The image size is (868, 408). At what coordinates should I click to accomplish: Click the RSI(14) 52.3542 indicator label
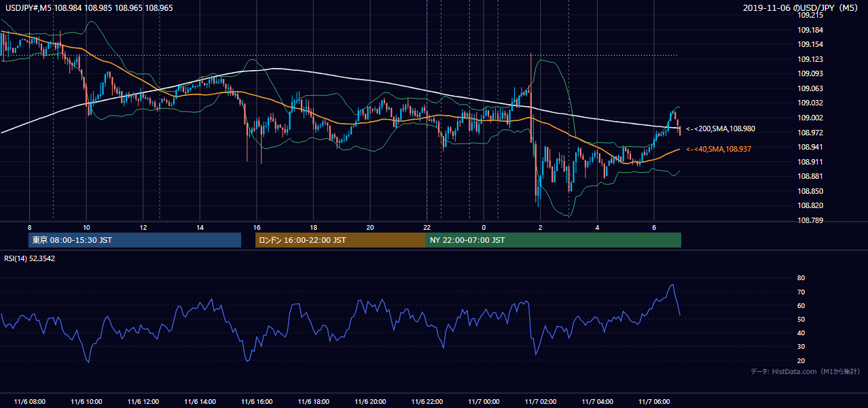30,258
